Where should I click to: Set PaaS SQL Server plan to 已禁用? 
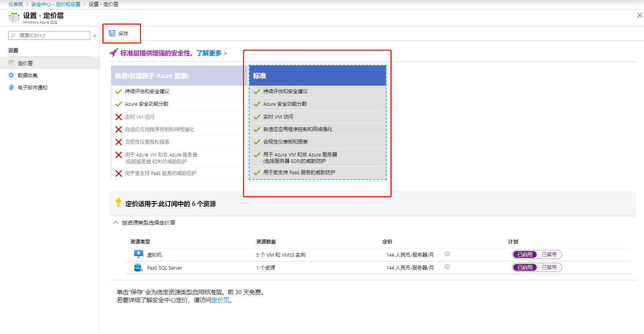coord(549,267)
